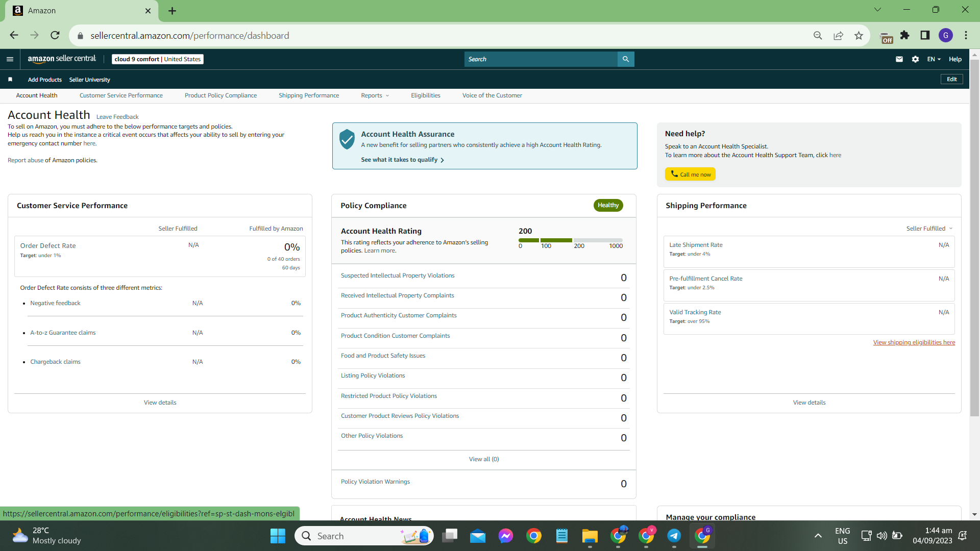Viewport: 980px width, 551px height.
Task: Click the Seller Central search field
Action: tap(541, 59)
